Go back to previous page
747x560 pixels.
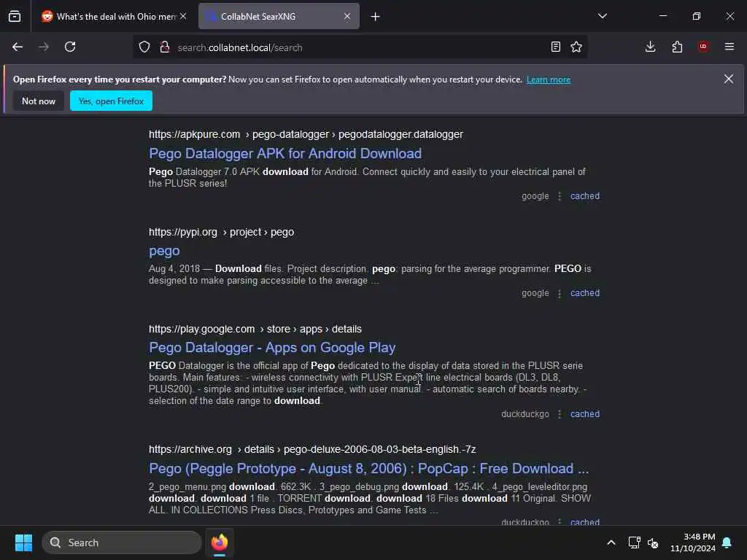[x=18, y=47]
